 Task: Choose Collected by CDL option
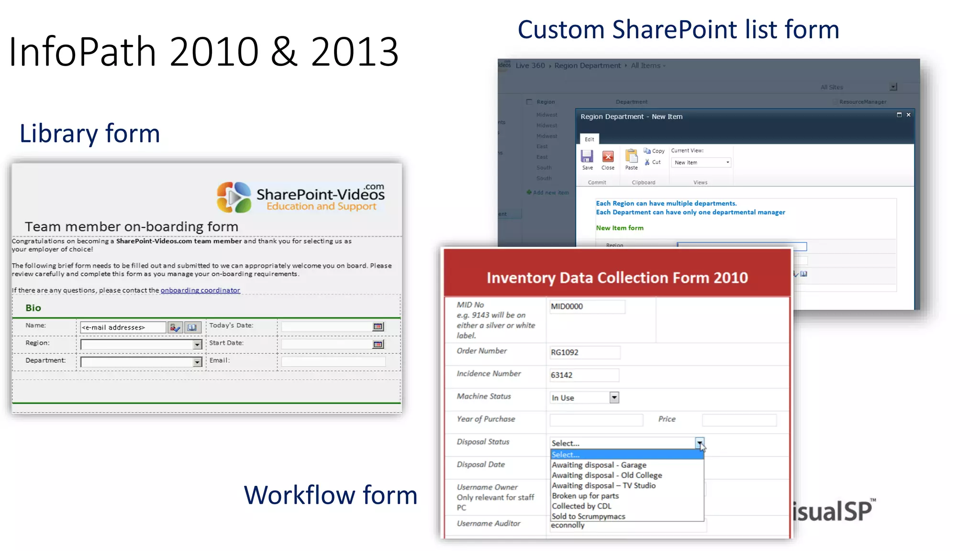tap(627, 506)
